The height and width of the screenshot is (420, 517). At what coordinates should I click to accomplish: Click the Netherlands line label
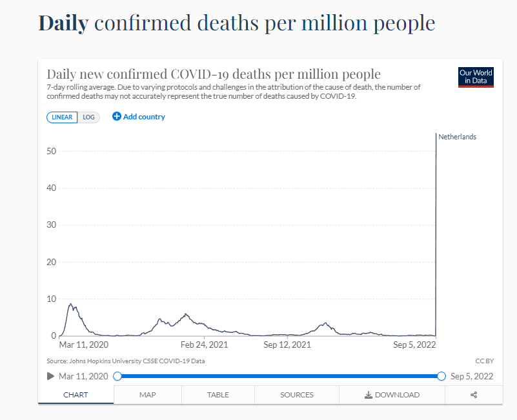[457, 137]
